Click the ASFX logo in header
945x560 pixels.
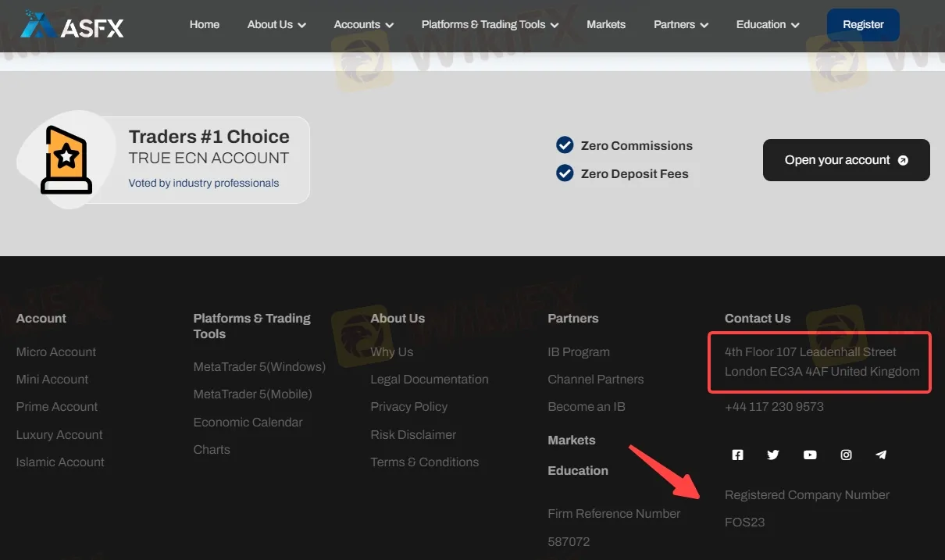click(72, 25)
